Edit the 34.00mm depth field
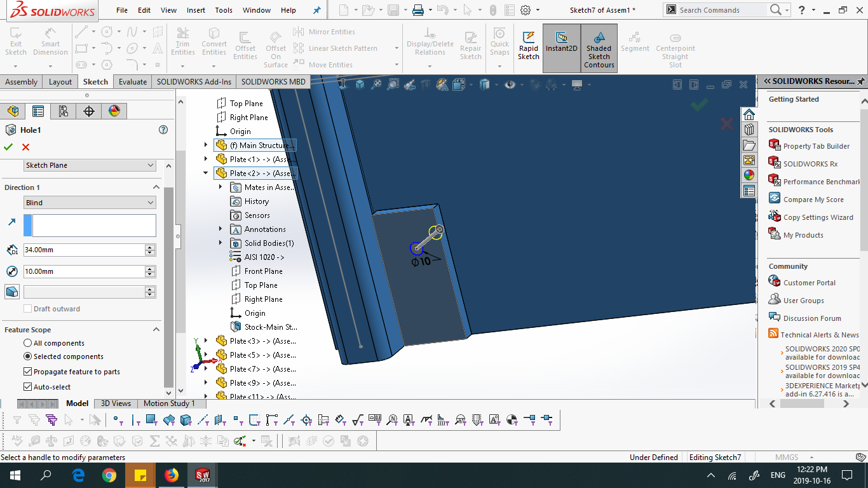868x488 pixels. pos(84,250)
